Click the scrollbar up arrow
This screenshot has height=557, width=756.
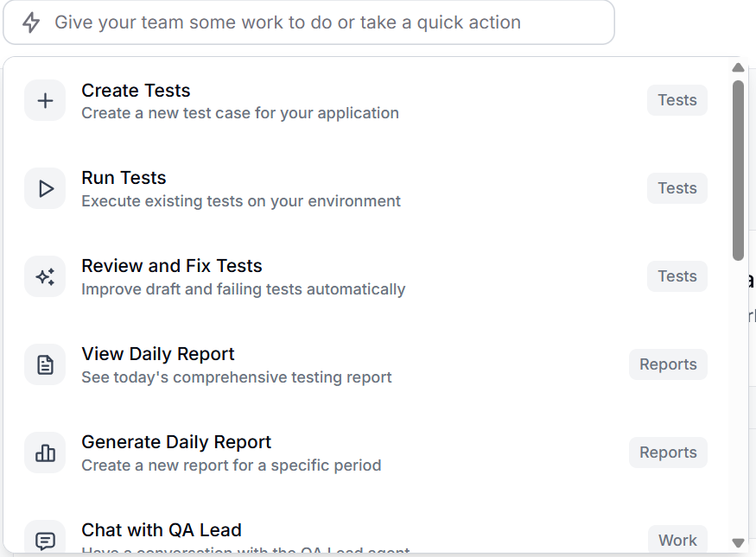738,67
